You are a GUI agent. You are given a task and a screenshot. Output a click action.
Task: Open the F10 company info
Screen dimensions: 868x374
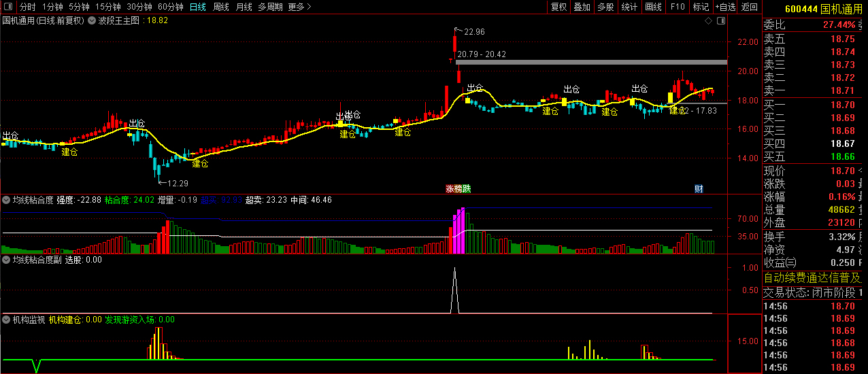point(677,7)
